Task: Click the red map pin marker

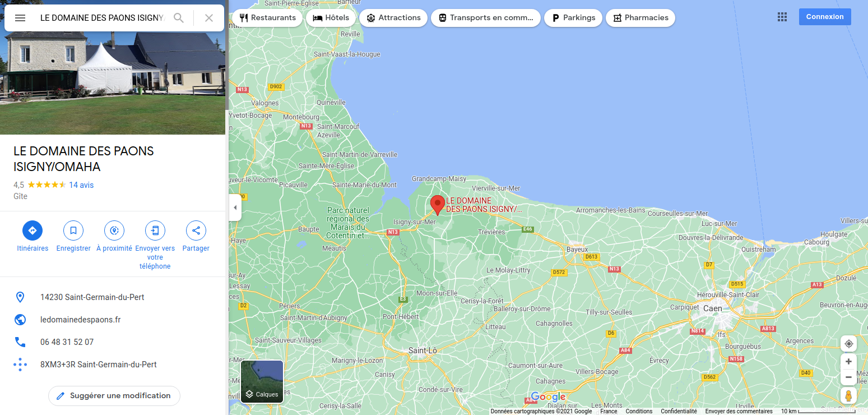Action: tap(438, 205)
